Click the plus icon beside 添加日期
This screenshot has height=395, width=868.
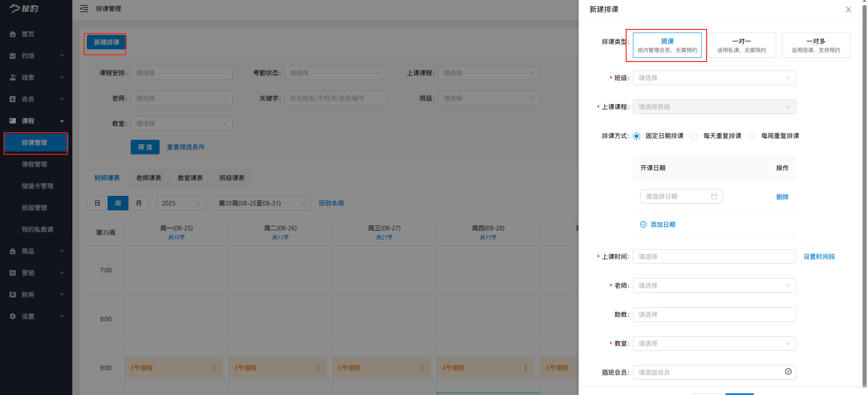click(x=643, y=224)
